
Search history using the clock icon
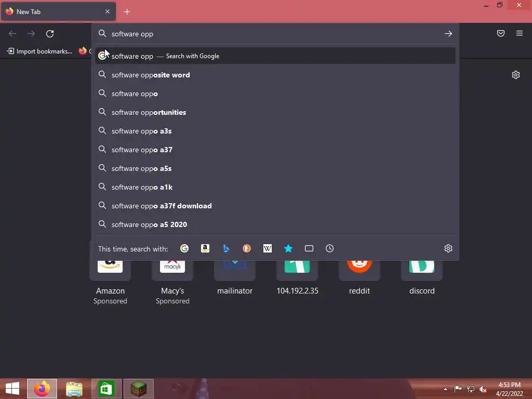(x=329, y=248)
